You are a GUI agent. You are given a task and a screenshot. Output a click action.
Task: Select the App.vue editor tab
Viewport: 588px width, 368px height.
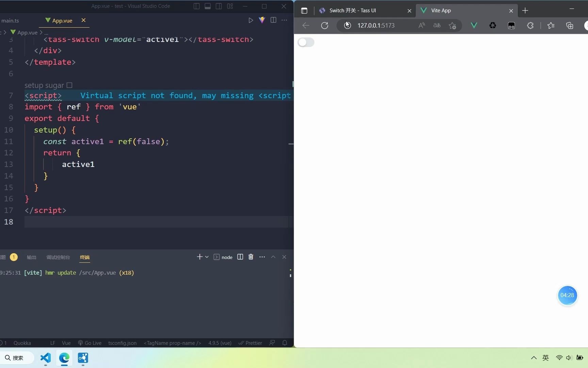click(62, 20)
